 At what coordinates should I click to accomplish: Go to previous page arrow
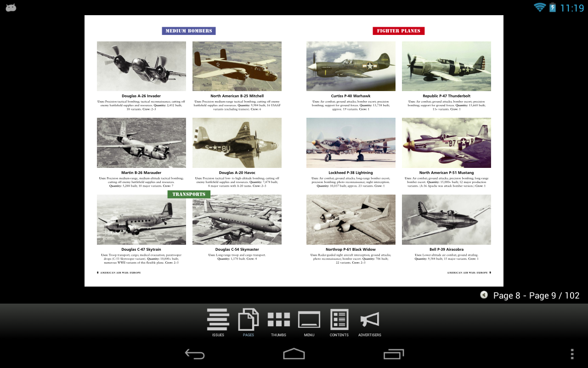(484, 295)
